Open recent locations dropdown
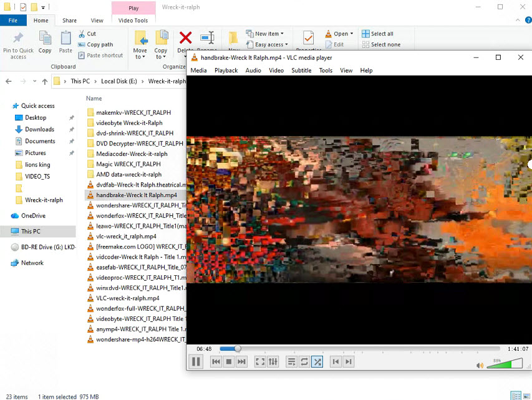The width and height of the screenshot is (532, 400). (34, 82)
